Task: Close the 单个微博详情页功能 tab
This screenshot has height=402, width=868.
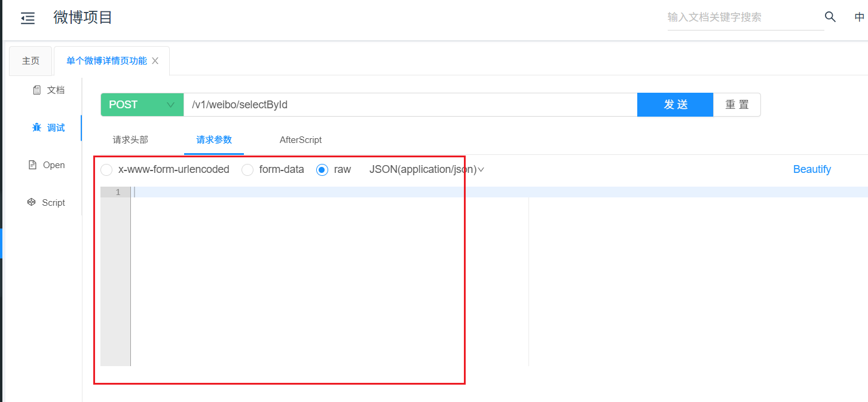Action: pyautogui.click(x=155, y=61)
